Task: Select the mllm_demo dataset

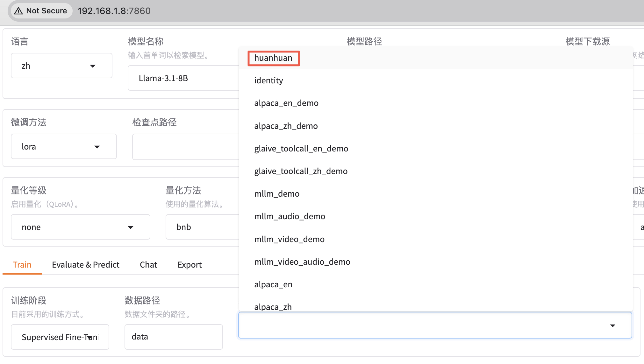Action: [276, 194]
